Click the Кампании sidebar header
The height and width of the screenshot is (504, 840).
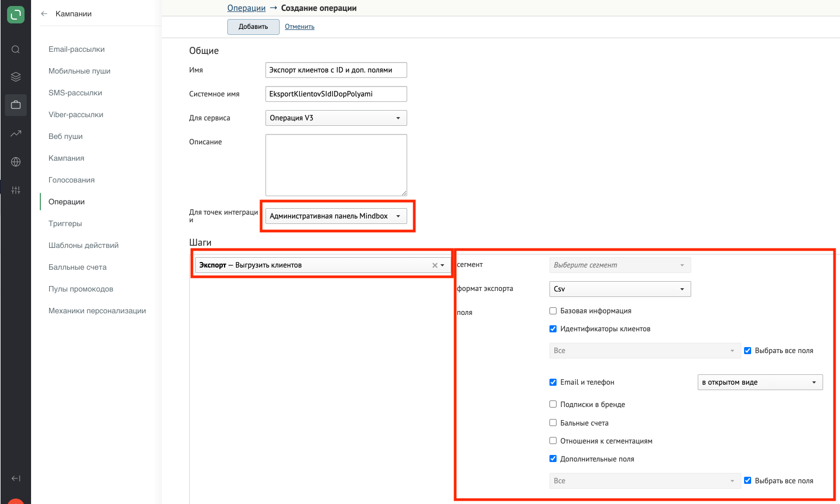click(74, 14)
